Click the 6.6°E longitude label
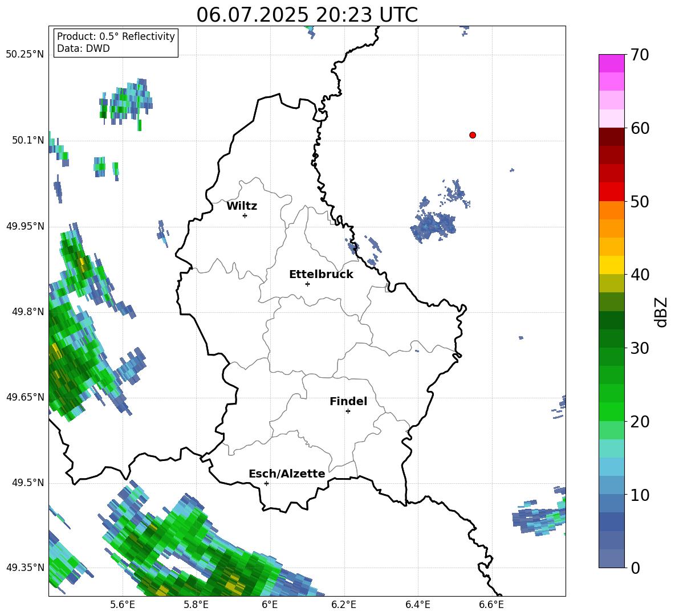Screen dimensions: 675x616 pyautogui.click(x=491, y=605)
